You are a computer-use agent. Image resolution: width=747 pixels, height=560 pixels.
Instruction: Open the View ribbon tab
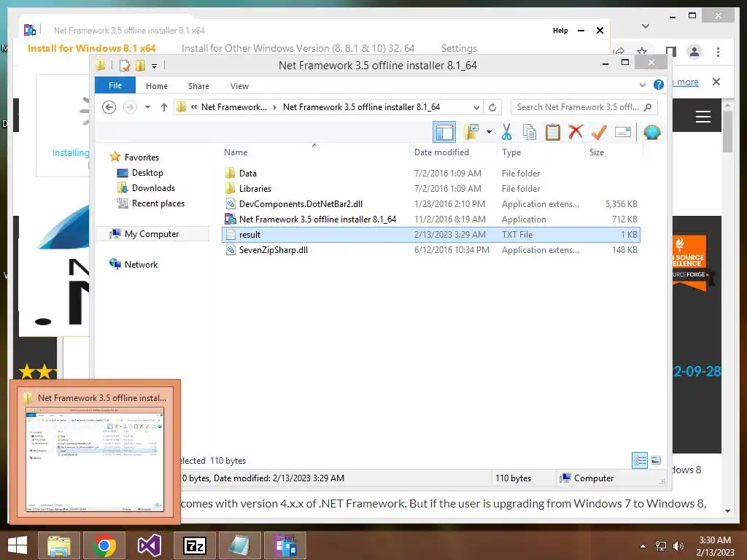(239, 86)
